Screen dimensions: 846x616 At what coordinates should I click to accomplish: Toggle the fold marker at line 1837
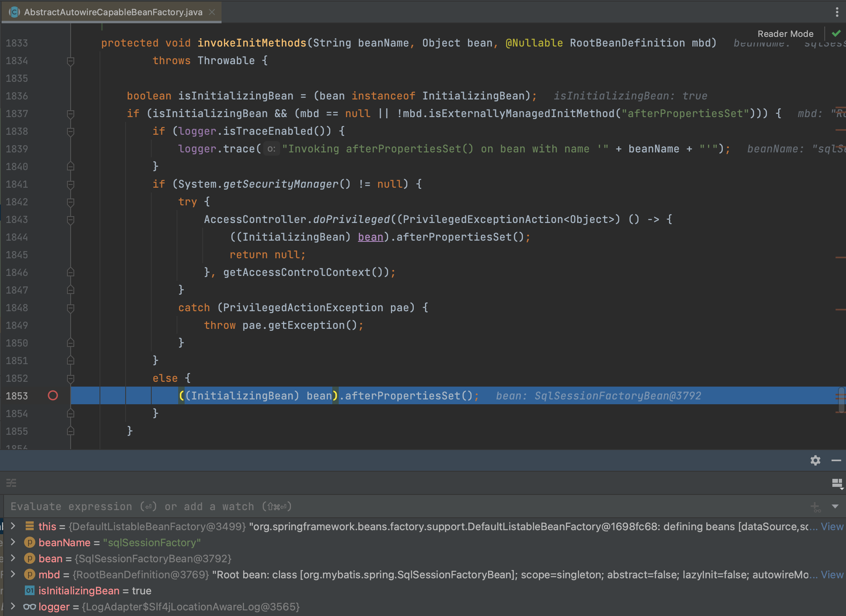point(71,114)
